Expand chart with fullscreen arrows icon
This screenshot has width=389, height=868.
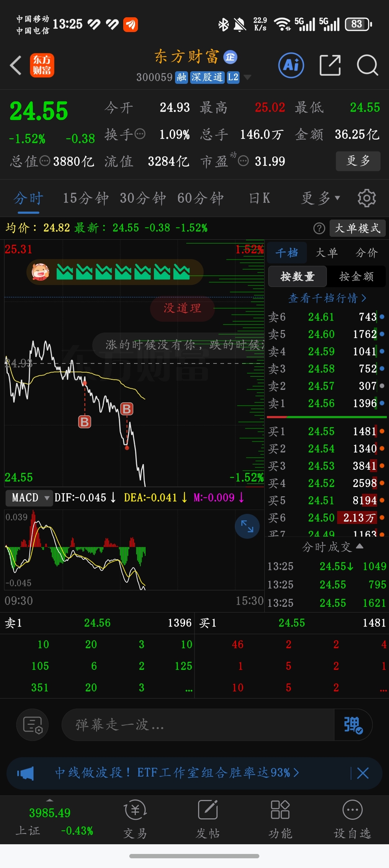pyautogui.click(x=247, y=526)
